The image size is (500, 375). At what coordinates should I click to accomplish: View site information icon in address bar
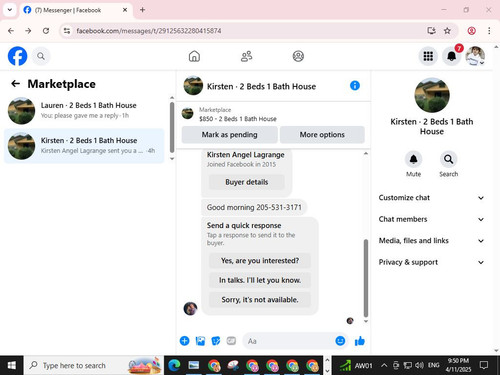[67, 31]
